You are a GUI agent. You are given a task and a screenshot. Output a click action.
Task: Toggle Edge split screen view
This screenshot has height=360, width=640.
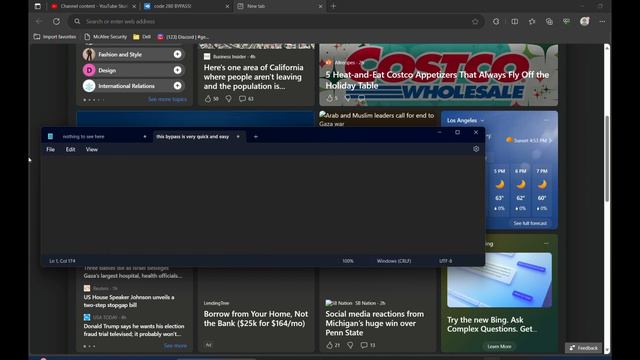pos(515,21)
